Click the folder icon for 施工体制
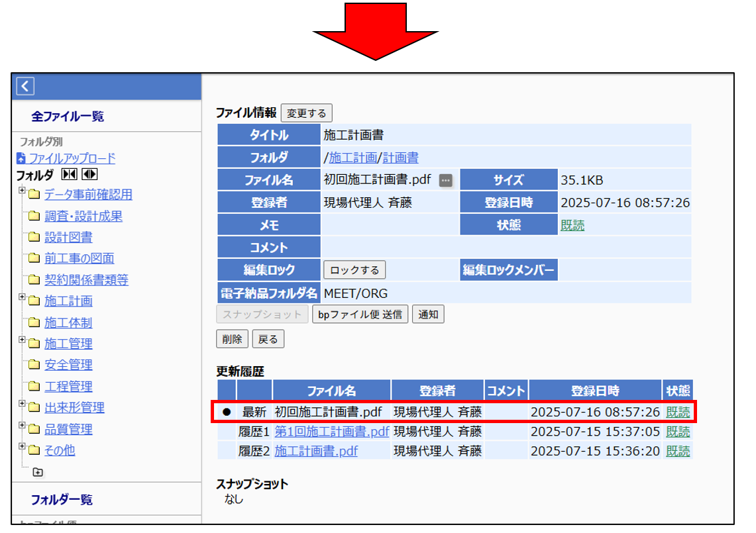 [34, 323]
